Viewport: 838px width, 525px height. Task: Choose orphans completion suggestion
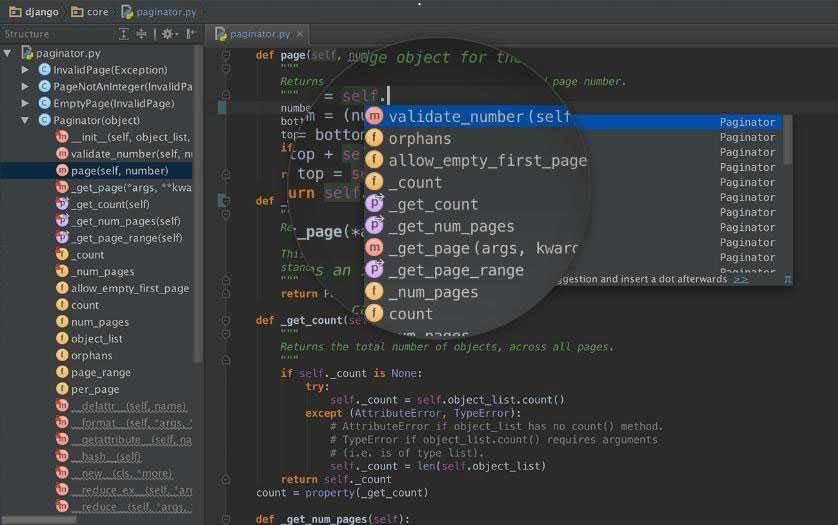(x=420, y=138)
